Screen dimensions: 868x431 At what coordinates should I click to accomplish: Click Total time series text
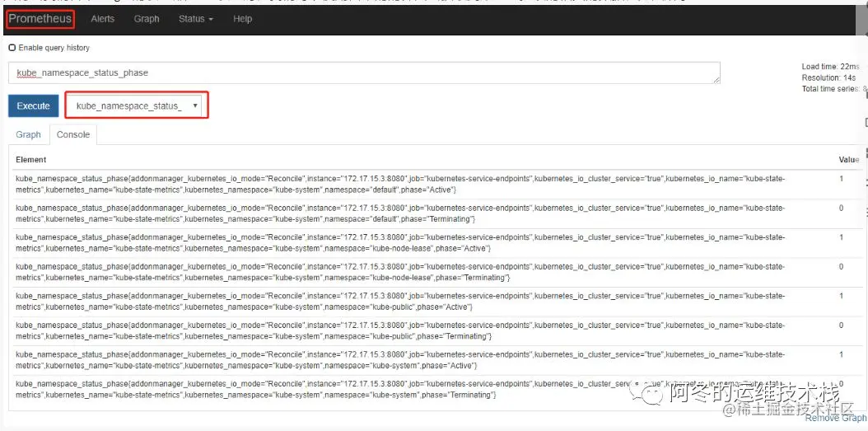(835, 89)
